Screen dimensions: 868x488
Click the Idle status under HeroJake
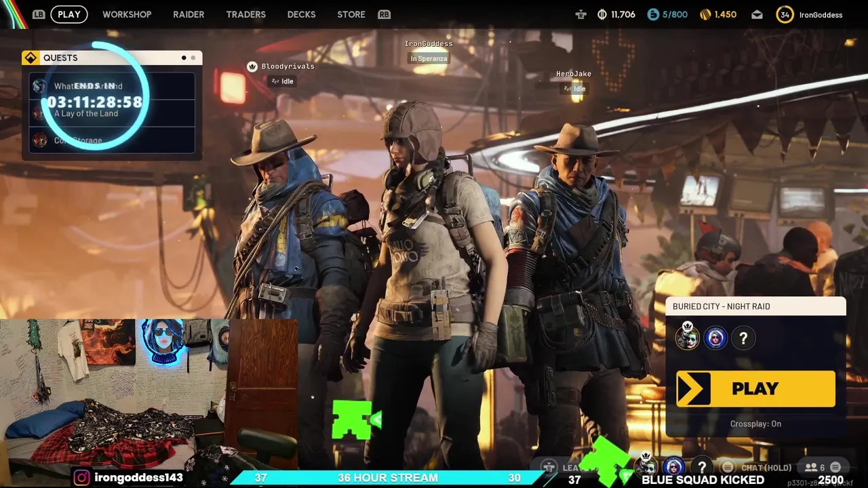tap(574, 89)
